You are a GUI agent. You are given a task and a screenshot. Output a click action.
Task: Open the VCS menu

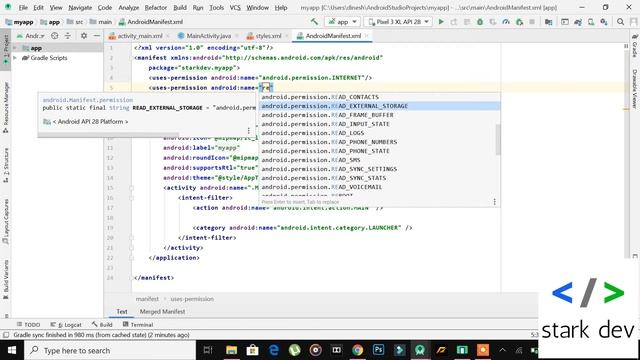pos(235,7)
